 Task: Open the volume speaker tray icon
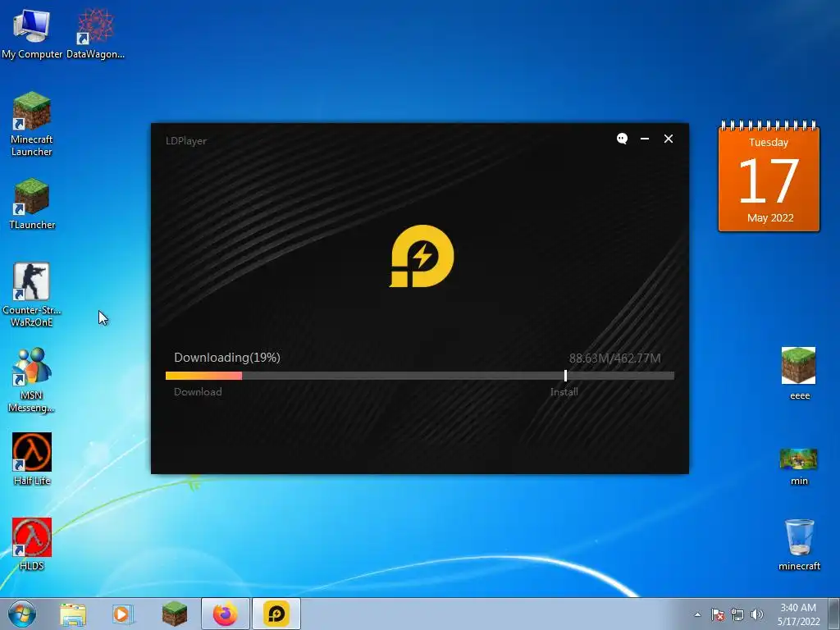click(x=757, y=614)
